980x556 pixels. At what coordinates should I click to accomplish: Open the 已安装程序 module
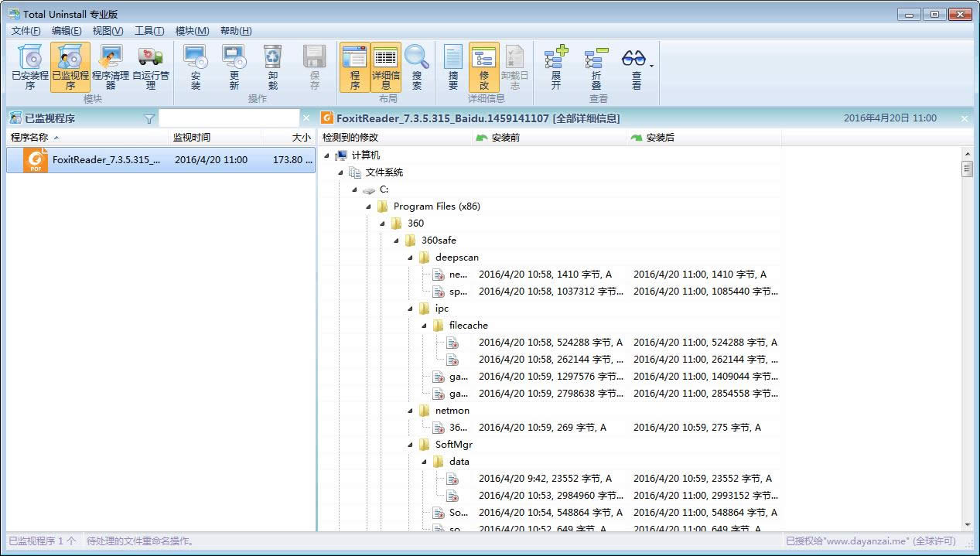pyautogui.click(x=30, y=66)
